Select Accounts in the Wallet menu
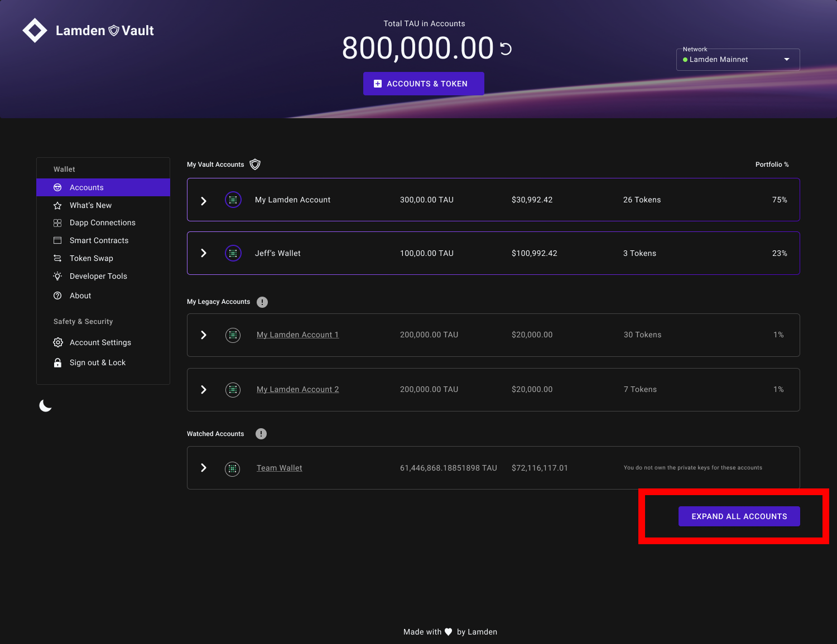The height and width of the screenshot is (644, 837). click(x=103, y=187)
